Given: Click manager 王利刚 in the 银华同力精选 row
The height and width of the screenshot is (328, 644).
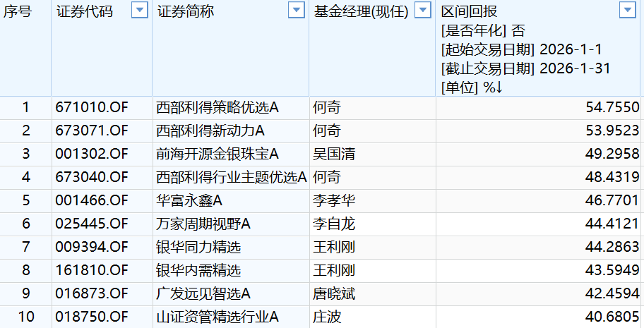Looking at the screenshot, I should pos(334,247).
